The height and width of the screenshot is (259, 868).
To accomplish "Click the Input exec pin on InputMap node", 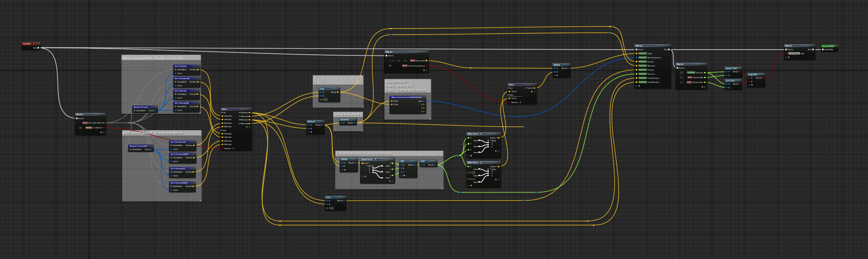I will coord(38,48).
